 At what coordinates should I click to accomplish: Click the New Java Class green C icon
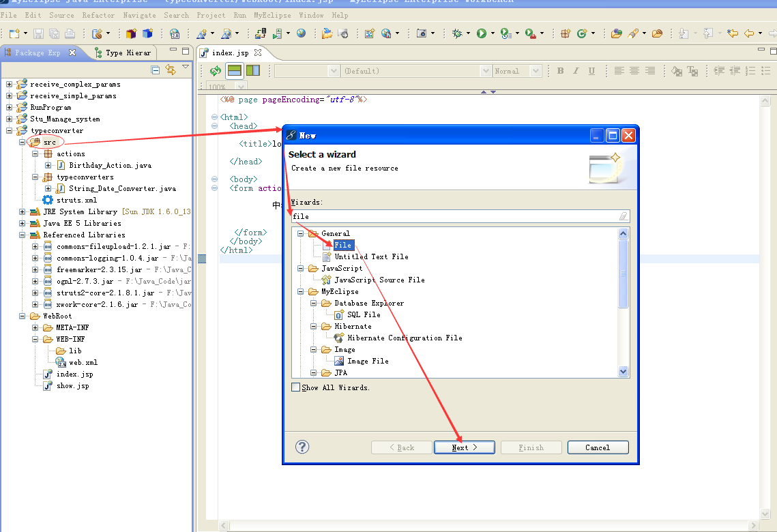click(582, 33)
